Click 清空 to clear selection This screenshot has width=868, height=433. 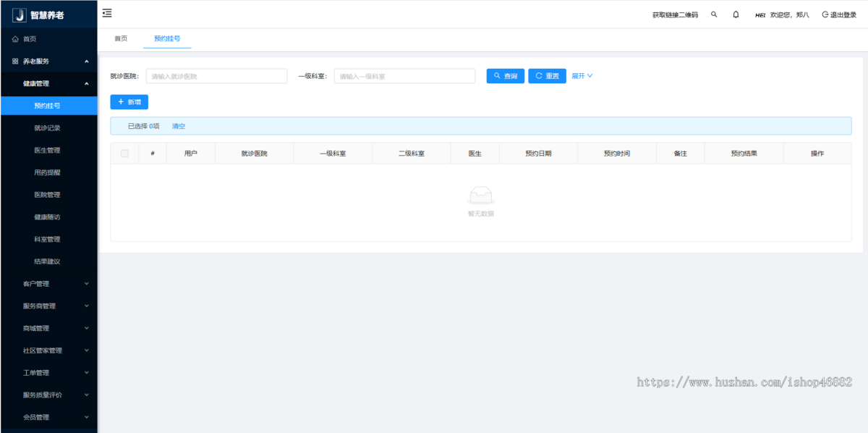(x=179, y=126)
